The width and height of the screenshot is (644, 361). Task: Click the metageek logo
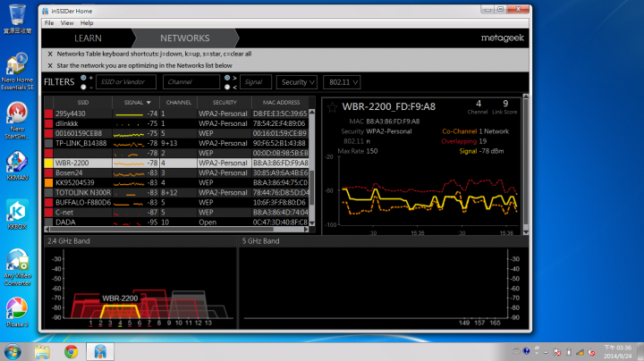point(503,38)
